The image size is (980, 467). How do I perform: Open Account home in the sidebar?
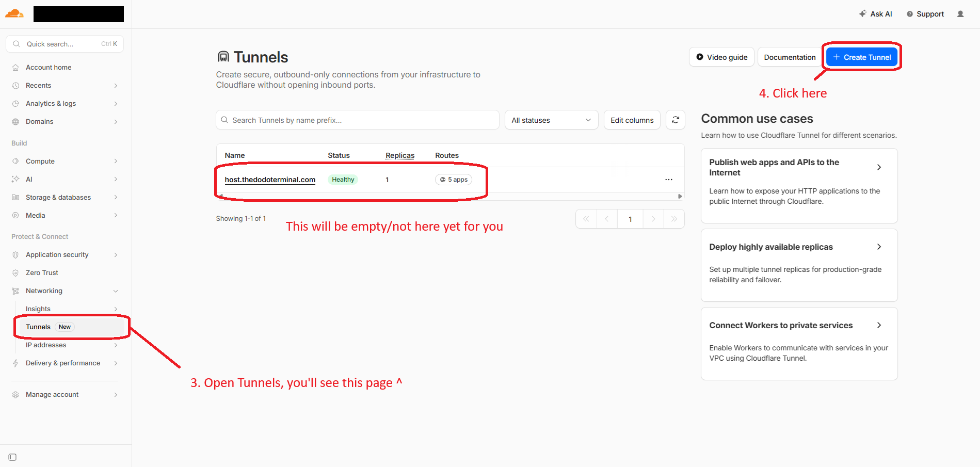49,68
